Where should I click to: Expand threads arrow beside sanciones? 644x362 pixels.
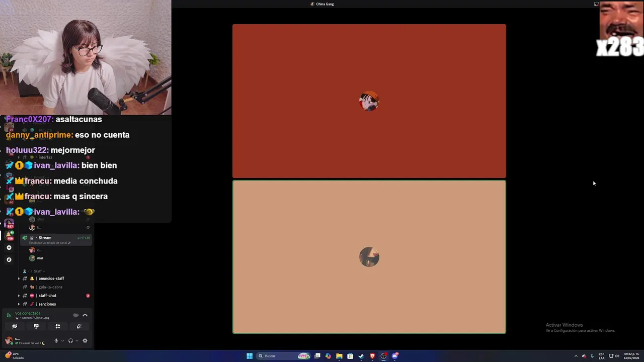pos(19,304)
